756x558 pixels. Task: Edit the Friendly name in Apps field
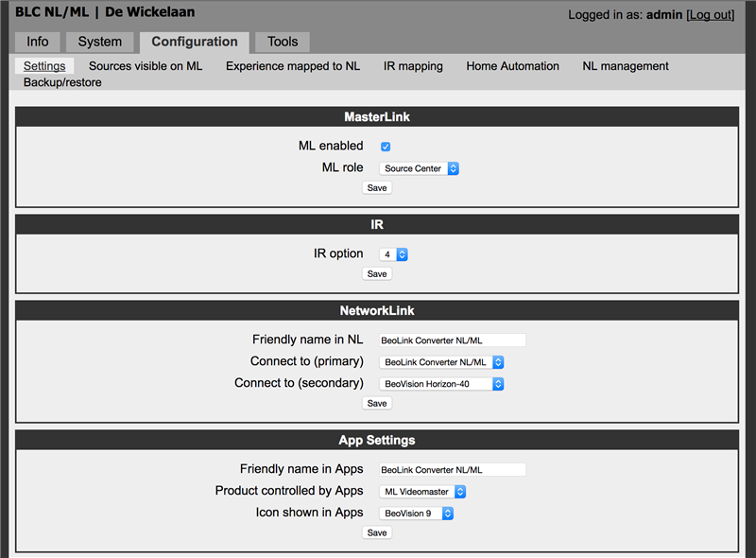(x=453, y=470)
